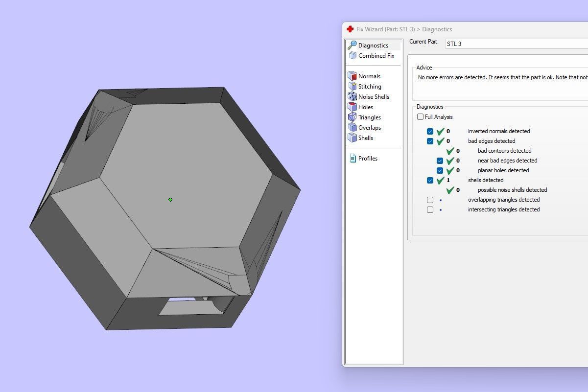Click the 'inverted normals detected' text
Viewport: 588px width, 392px height.
(499, 131)
